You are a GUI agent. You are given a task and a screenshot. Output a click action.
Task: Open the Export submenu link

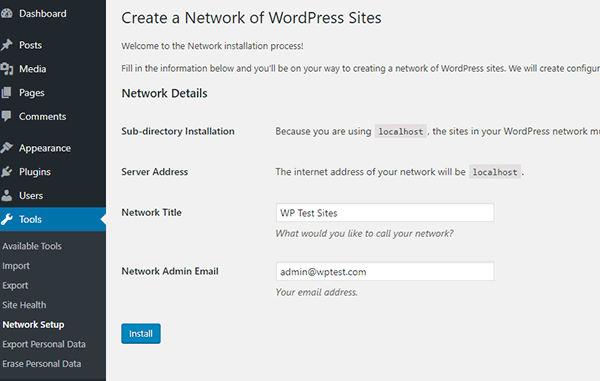click(x=15, y=285)
